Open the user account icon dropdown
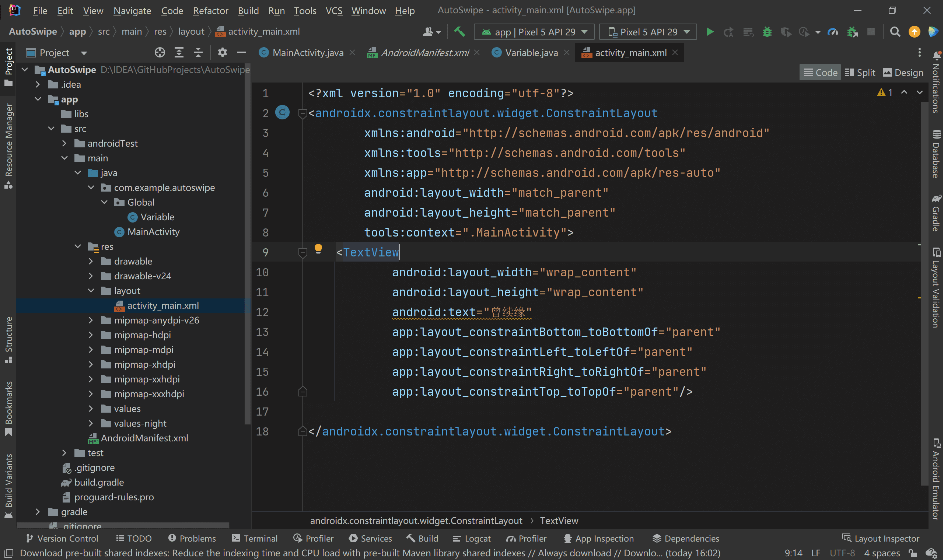 click(431, 32)
